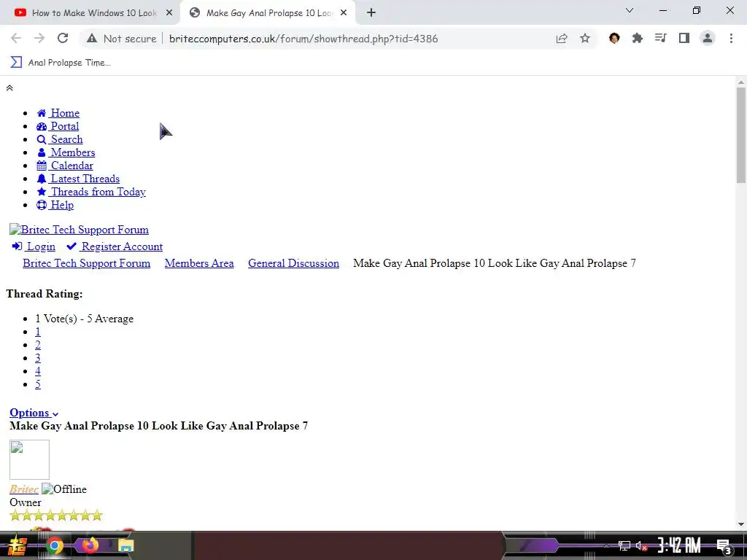Click the lifebuoy icon beside Help
747x560 pixels.
click(x=42, y=205)
